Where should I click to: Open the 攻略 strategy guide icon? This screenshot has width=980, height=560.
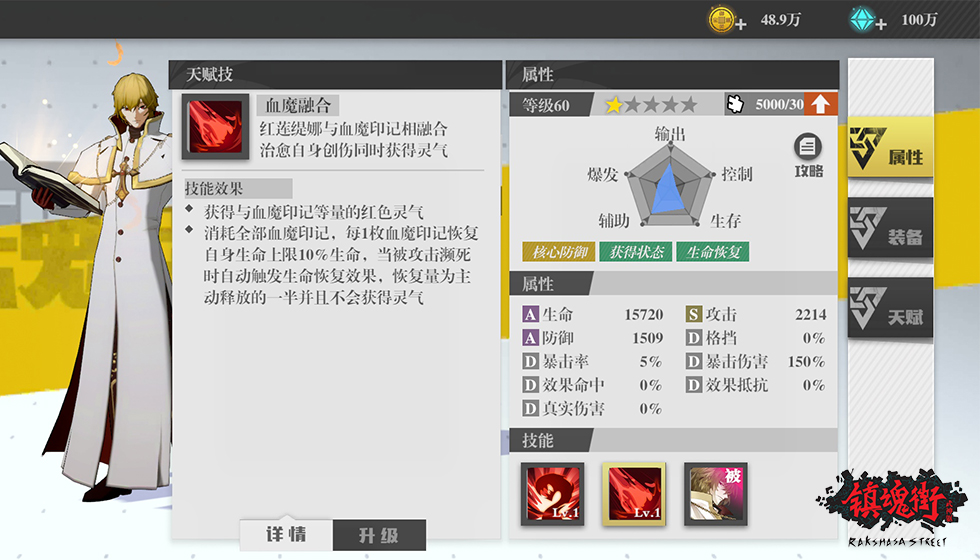tap(808, 155)
